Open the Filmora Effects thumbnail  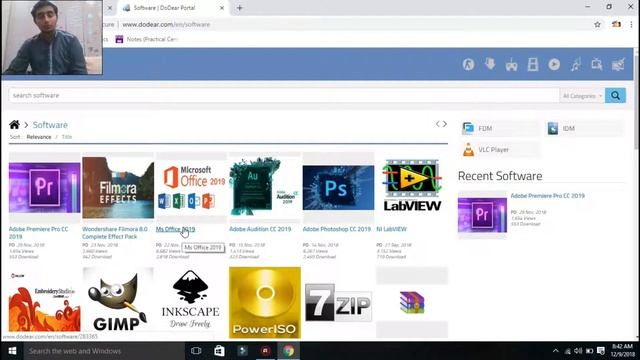pos(118,188)
